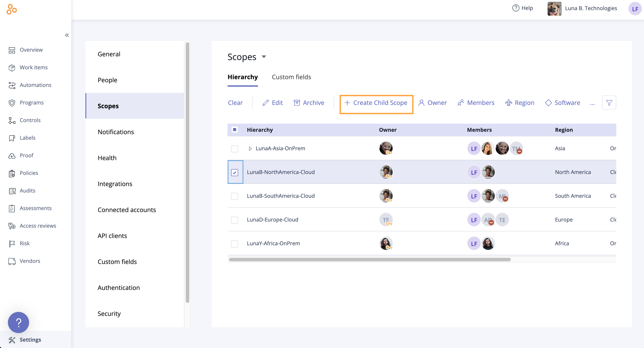The height and width of the screenshot is (348, 644).
Task: Click the Edit pencil button
Action: 272,103
